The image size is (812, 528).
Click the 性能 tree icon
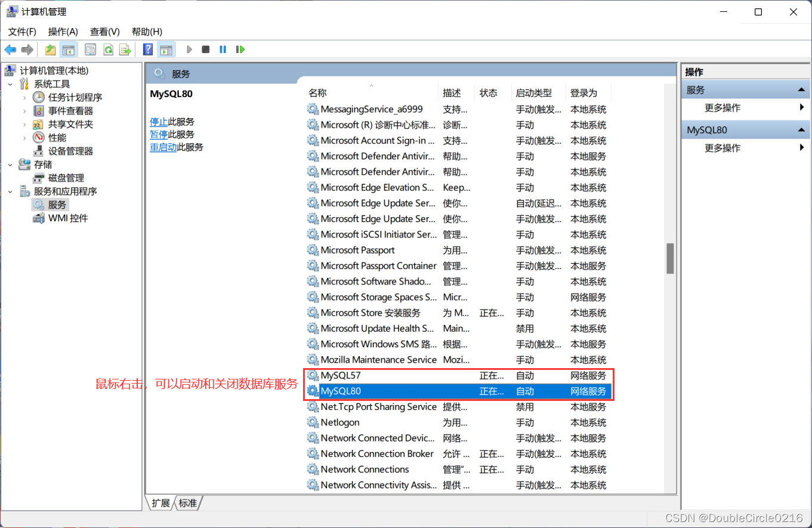39,138
